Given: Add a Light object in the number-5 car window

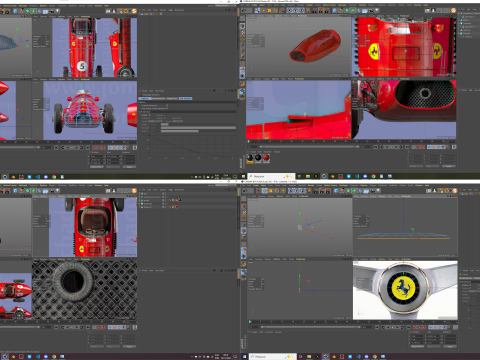Looking at the screenshot, I should pos(58,11).
